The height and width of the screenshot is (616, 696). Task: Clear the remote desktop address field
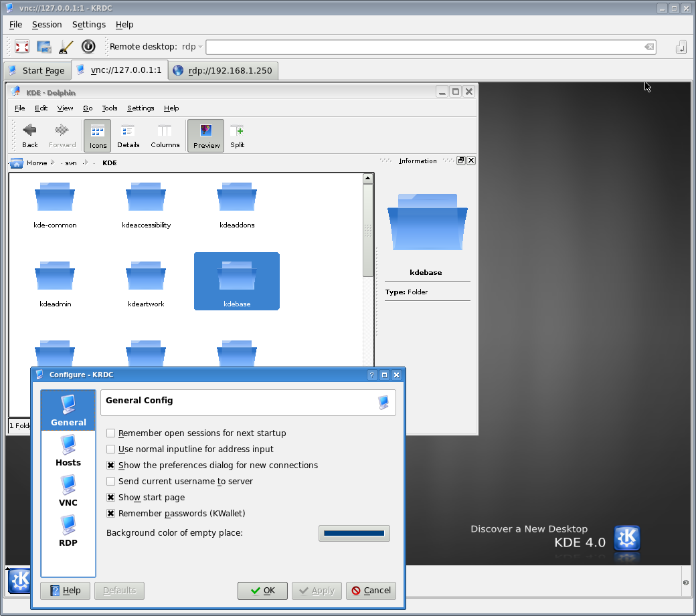(649, 47)
